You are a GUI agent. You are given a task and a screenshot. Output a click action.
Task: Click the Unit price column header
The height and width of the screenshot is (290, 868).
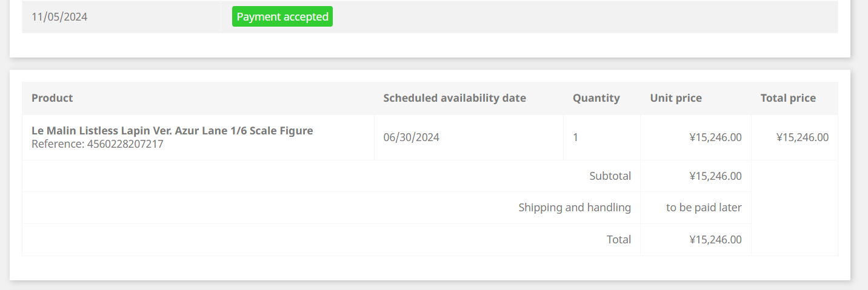(676, 98)
